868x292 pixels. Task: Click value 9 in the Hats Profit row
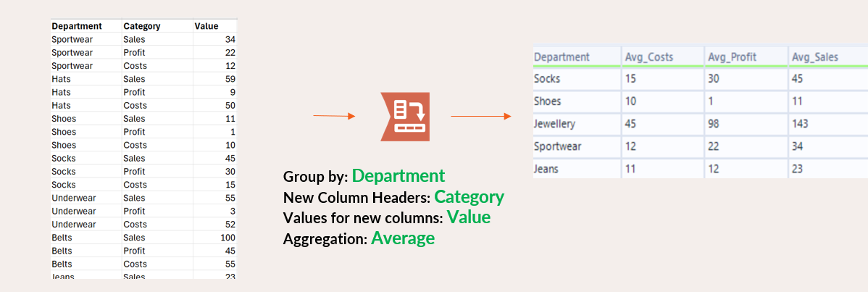[x=233, y=93]
